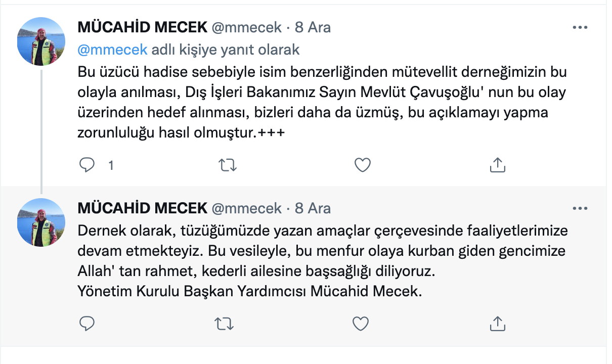Open the first tweet's 8 Ara timestamp

click(x=313, y=27)
